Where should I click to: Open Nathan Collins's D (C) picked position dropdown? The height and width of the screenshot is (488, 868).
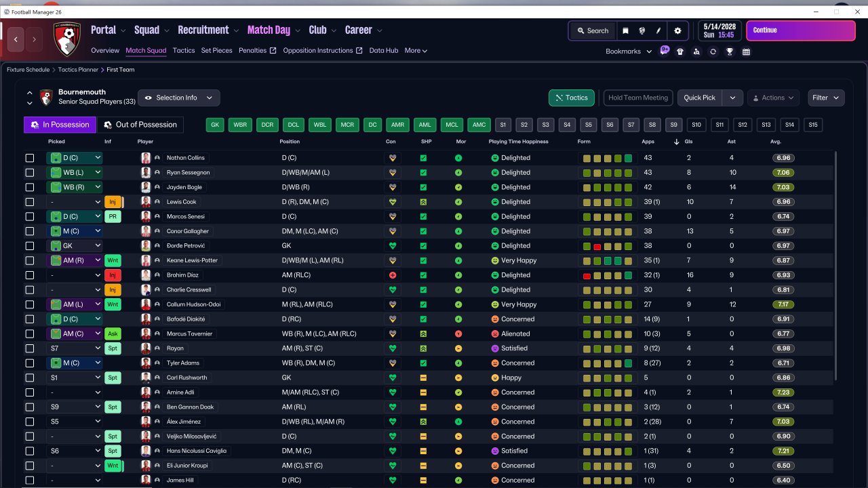(75, 158)
